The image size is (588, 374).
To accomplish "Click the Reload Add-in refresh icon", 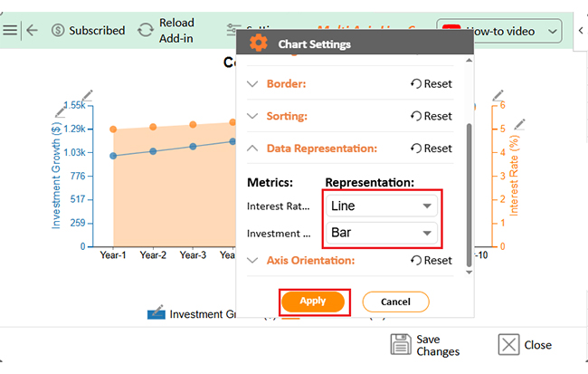I will point(146,30).
